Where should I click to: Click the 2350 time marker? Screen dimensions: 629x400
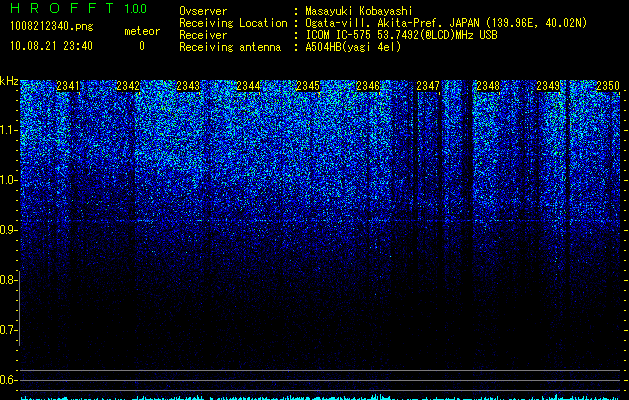608,86
